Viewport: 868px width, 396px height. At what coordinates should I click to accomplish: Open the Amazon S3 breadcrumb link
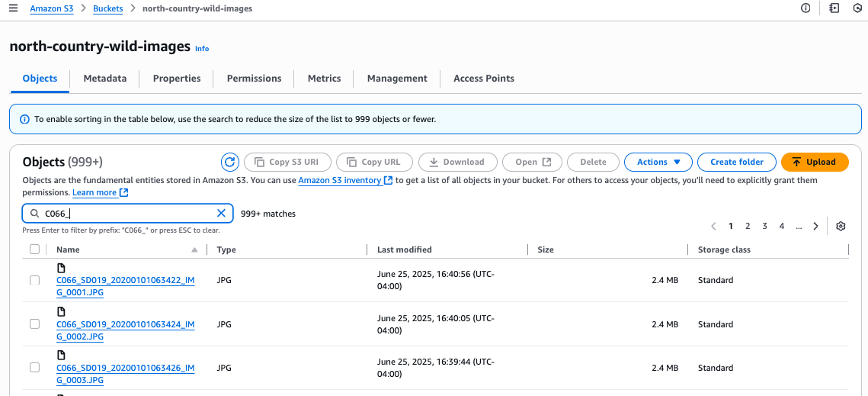tap(52, 9)
